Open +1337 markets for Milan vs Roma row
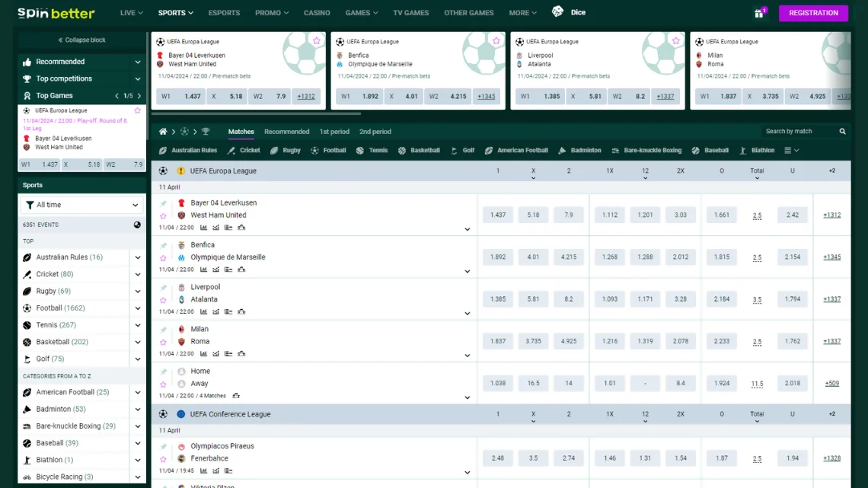The image size is (868, 488). [831, 341]
